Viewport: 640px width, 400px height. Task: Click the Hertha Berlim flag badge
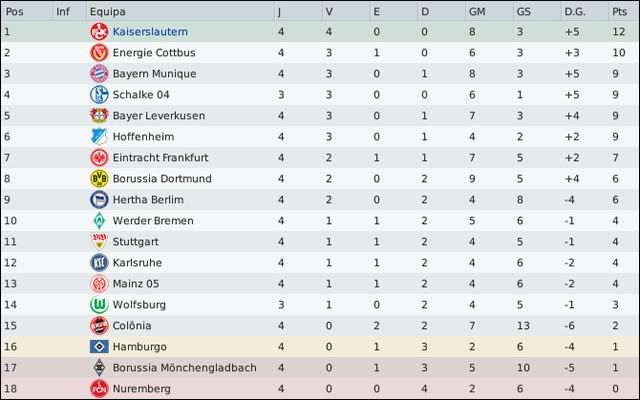[x=98, y=200]
